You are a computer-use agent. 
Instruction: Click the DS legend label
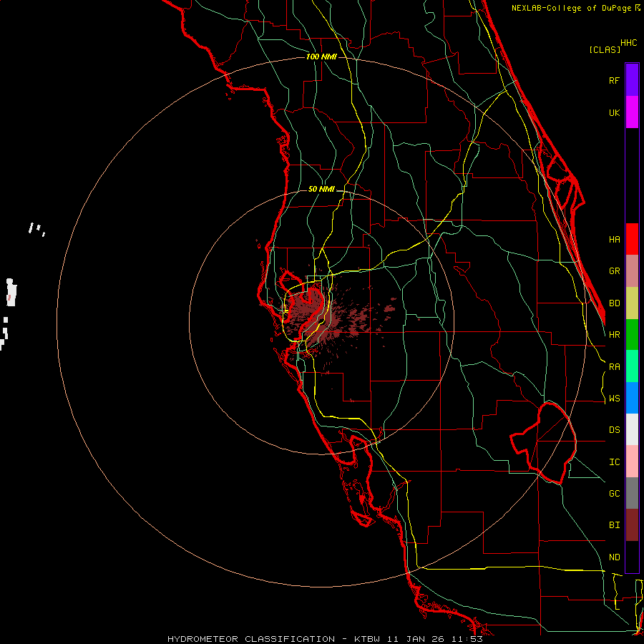coord(614,430)
